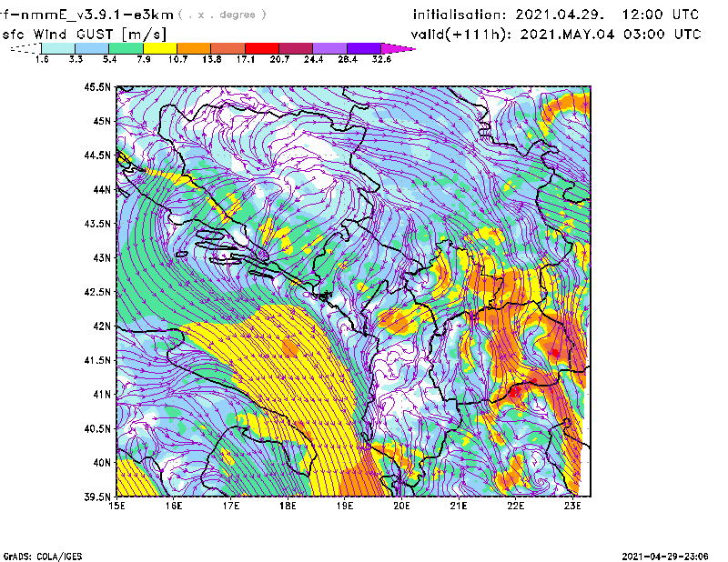This screenshot has height=562, width=728.
Task: Click the 42N latitude label
Action: click(102, 326)
